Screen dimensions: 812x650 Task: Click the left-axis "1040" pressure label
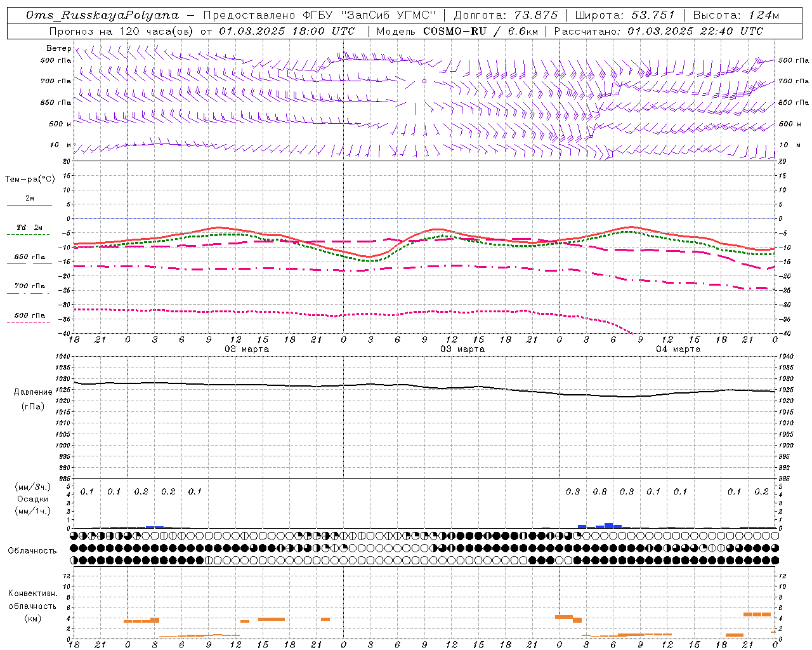pyautogui.click(x=62, y=356)
